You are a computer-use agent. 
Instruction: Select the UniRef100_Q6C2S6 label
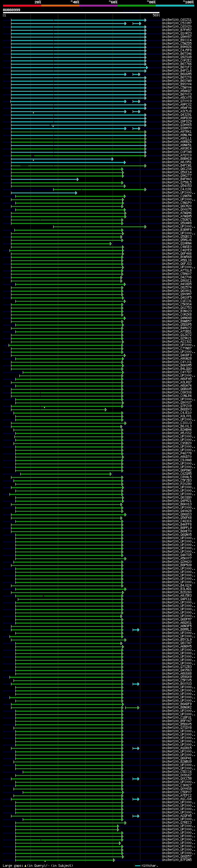pyautogui.click(x=177, y=169)
